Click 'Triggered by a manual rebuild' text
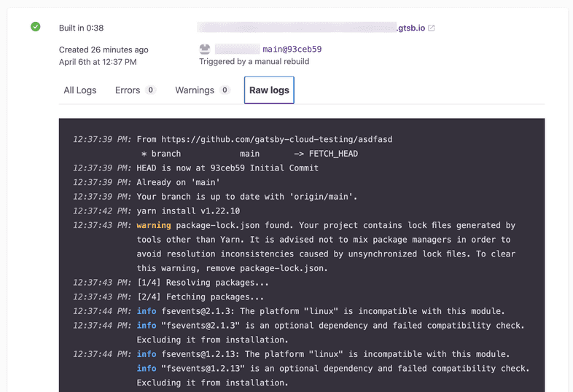The height and width of the screenshot is (392, 573). [x=254, y=61]
